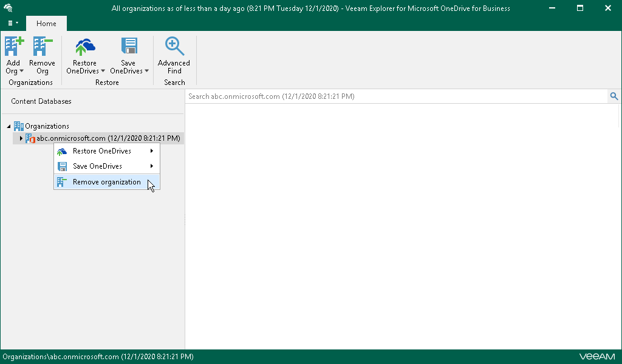
Task: Click the search magnifier icon
Action: click(614, 96)
